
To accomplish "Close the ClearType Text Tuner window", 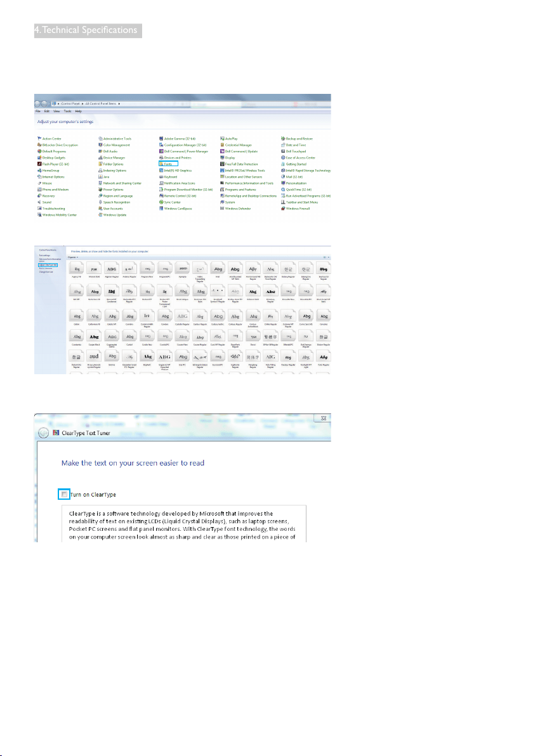I will pyautogui.click(x=323, y=418).
